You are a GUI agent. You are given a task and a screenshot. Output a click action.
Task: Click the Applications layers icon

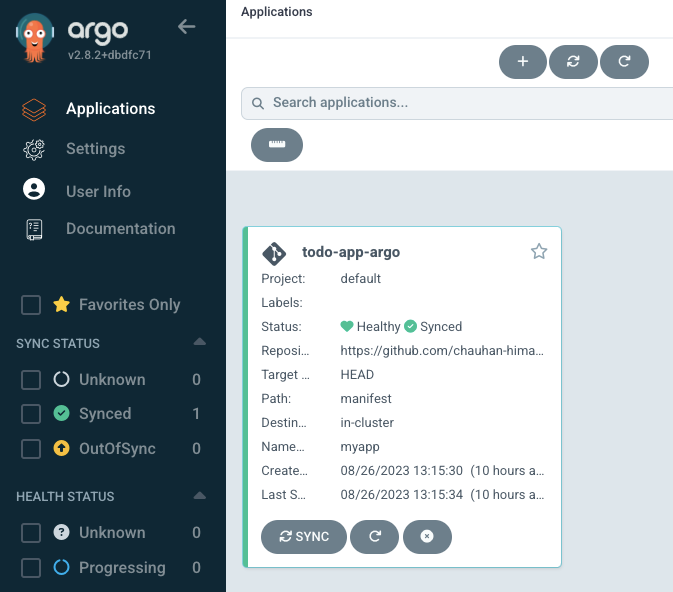click(34, 109)
